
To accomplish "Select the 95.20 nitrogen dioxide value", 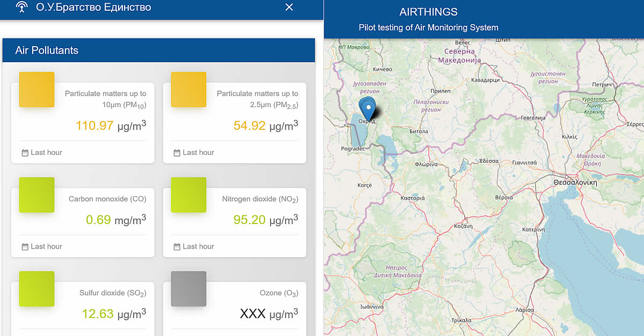I will 250,220.
